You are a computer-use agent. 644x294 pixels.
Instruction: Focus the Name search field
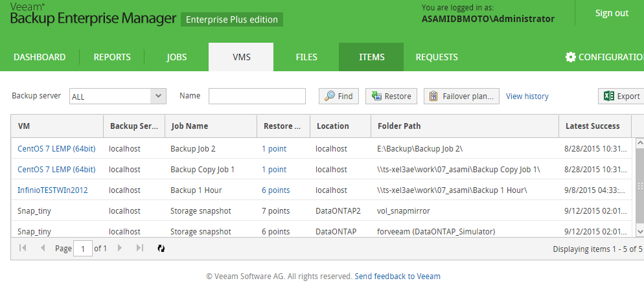[x=257, y=96]
